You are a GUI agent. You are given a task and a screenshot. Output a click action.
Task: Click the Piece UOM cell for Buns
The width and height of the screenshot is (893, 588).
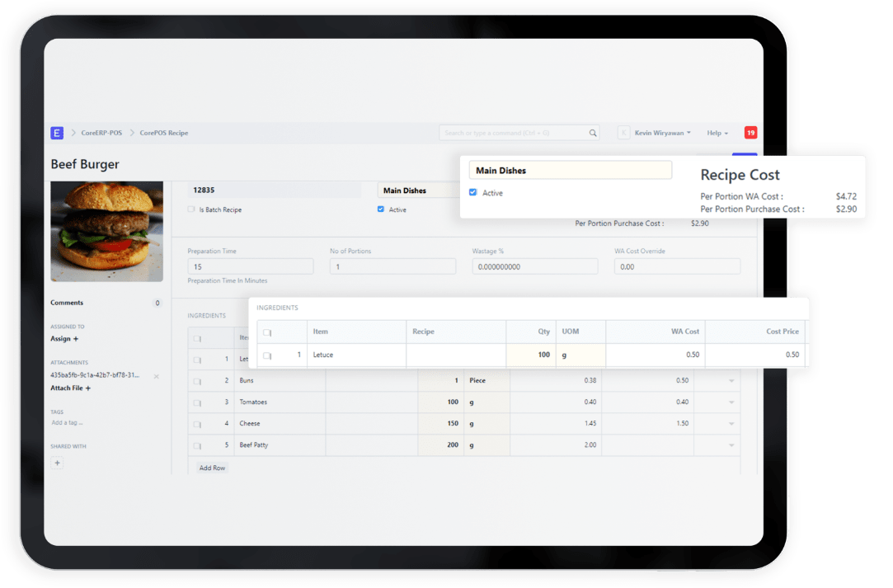[487, 381]
